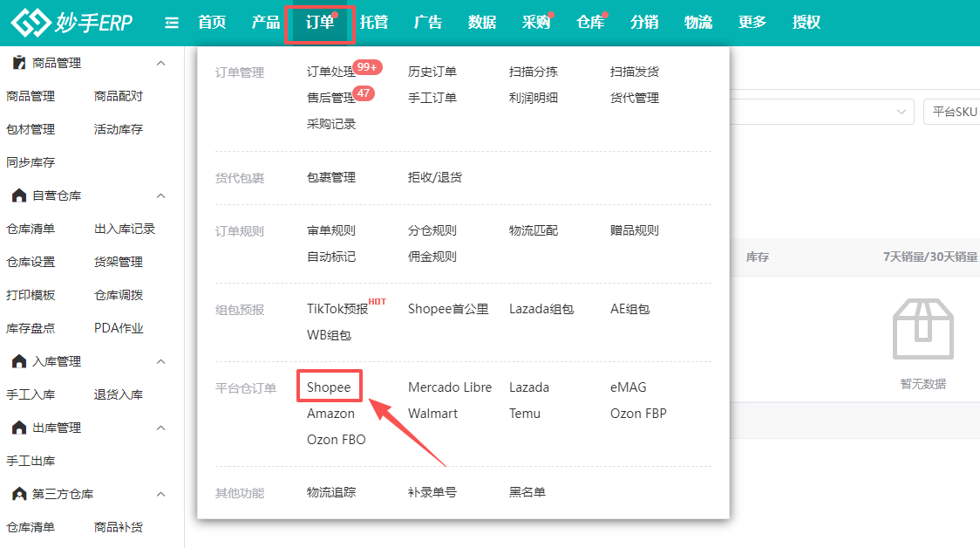Open the 托管 top menu
980x548 pixels.
coord(374,23)
